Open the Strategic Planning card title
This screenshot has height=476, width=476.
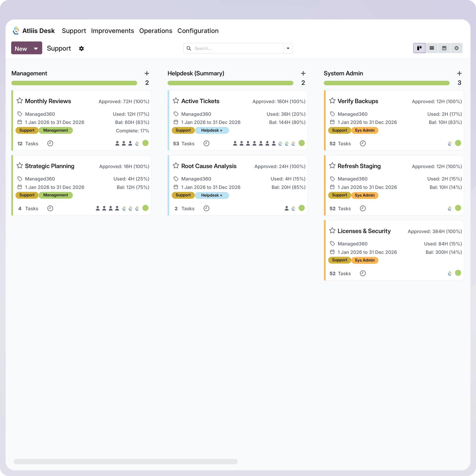click(50, 166)
